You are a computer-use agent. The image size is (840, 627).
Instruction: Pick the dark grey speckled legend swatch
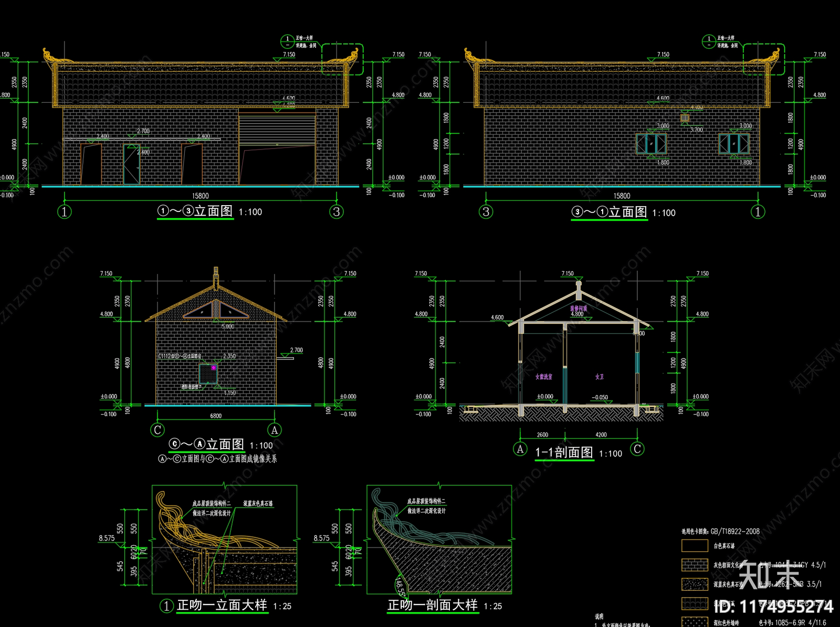(x=695, y=584)
